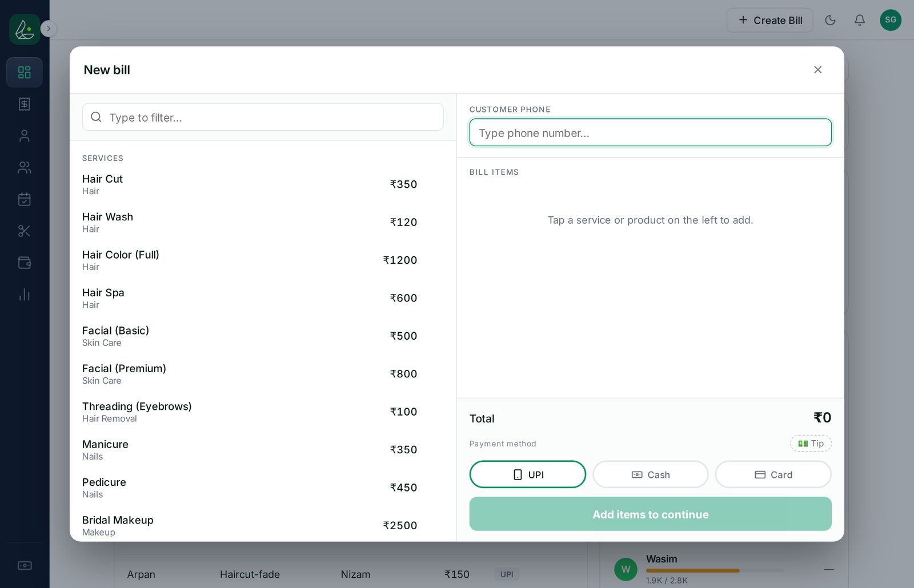The image size is (914, 588).
Task: Click the salon app logo
Action: tap(25, 29)
